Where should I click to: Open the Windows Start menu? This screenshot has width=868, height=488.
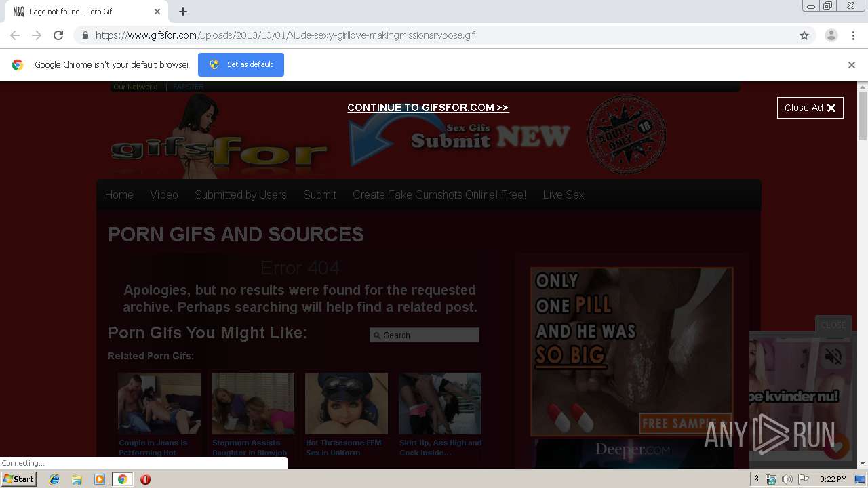coord(19,479)
